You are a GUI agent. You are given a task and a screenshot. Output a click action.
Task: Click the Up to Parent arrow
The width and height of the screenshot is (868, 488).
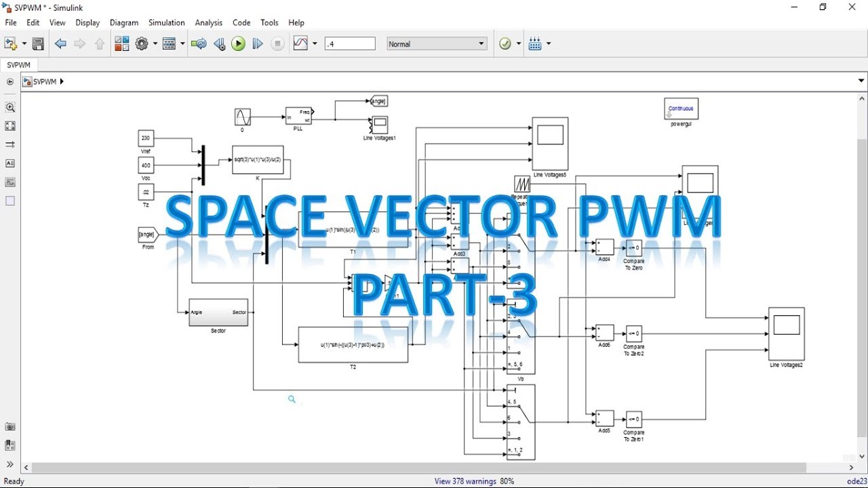[100, 44]
